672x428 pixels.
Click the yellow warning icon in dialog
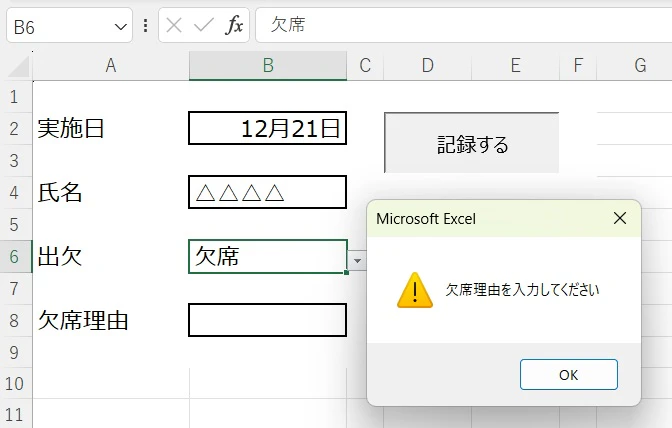(414, 290)
